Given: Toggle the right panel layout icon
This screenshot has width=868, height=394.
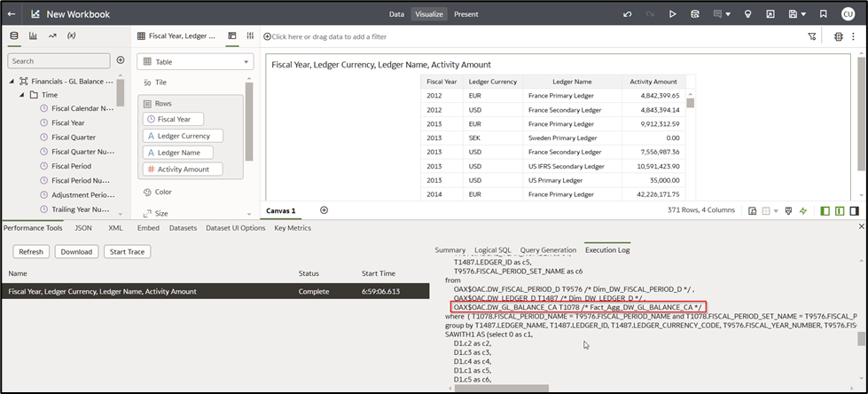Looking at the screenshot, I should tap(854, 211).
